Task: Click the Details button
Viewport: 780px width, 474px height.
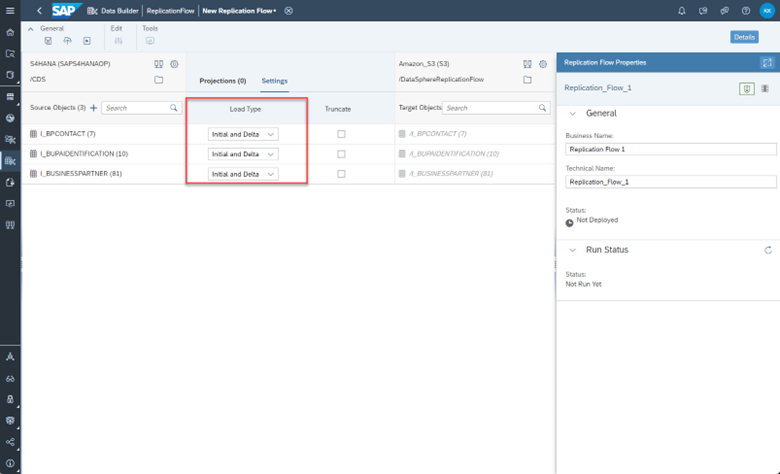Action: [x=744, y=37]
